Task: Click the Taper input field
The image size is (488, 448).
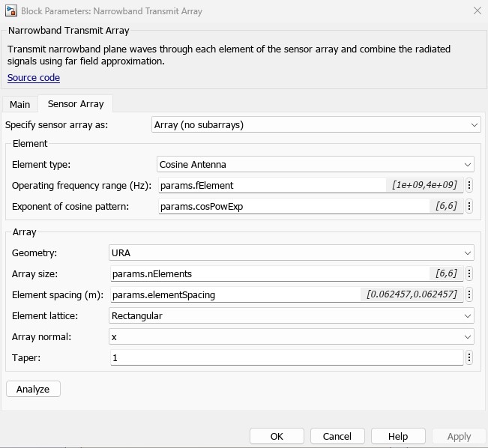Action: point(286,358)
